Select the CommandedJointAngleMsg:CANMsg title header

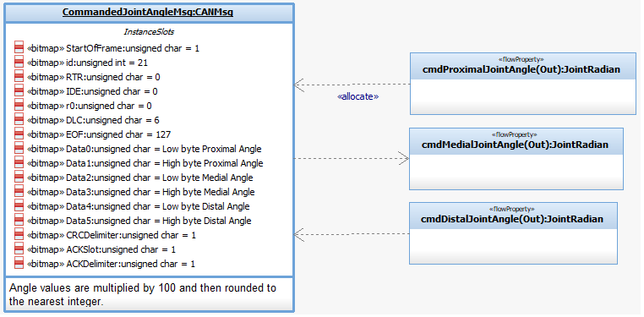tap(149, 13)
